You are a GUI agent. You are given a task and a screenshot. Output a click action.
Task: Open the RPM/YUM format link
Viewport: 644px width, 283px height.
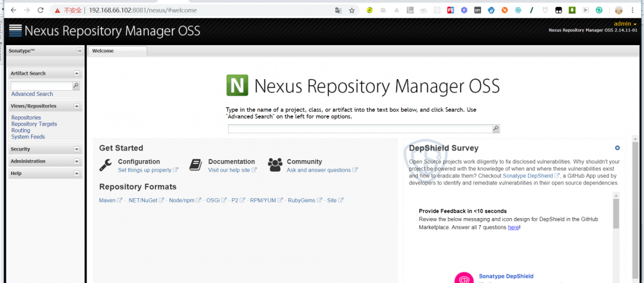(x=267, y=201)
